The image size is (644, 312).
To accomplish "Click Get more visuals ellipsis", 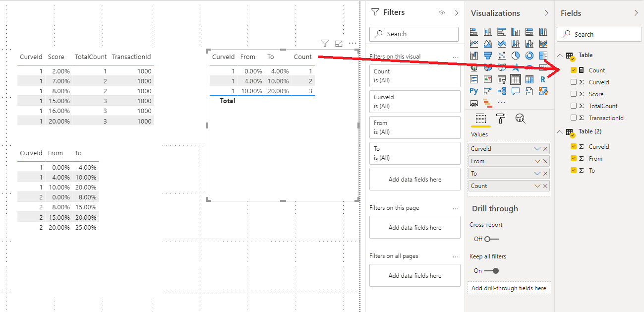I will pyautogui.click(x=502, y=103).
